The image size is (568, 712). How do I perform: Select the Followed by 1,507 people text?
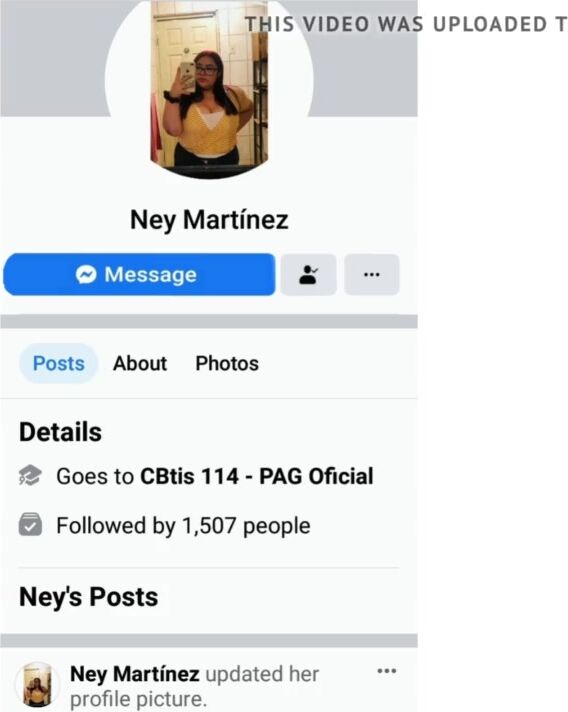[183, 526]
